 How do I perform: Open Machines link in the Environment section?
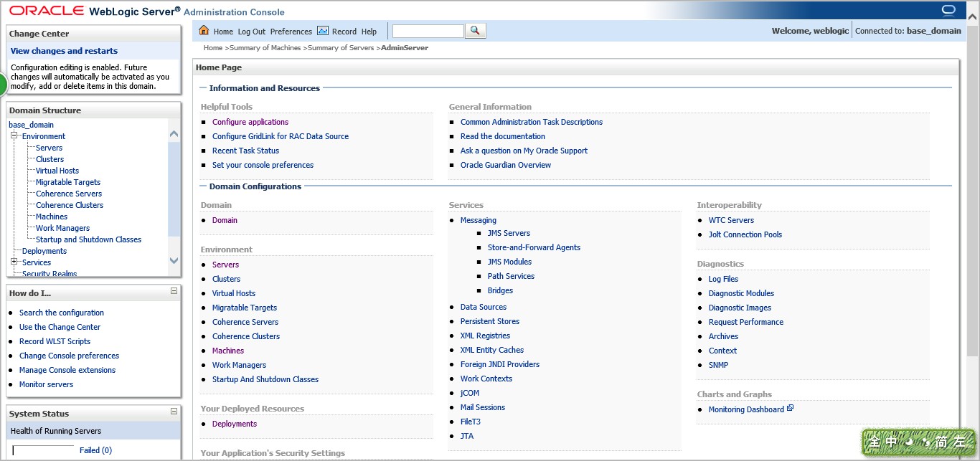coord(228,351)
